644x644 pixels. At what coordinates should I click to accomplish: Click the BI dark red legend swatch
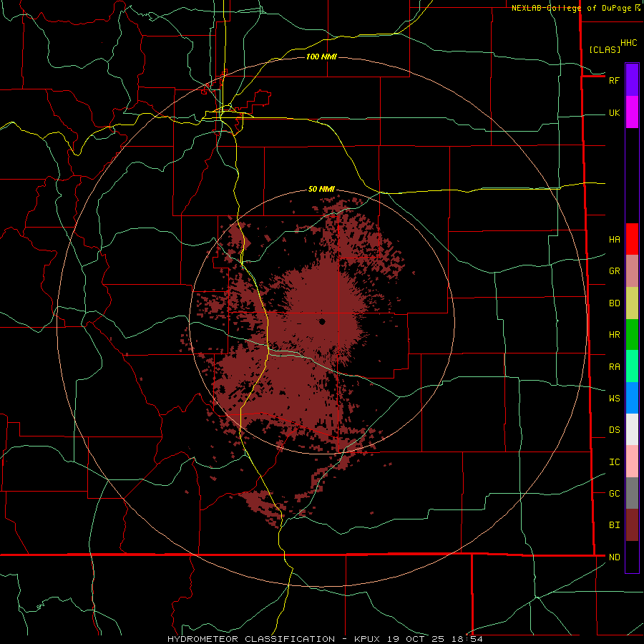632,525
